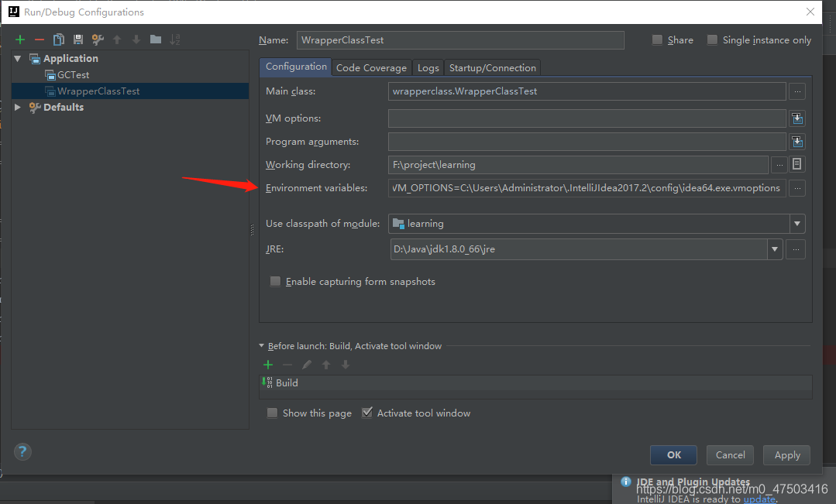Switch to the Code Coverage tab
Image resolution: width=836 pixels, height=504 pixels.
click(371, 67)
